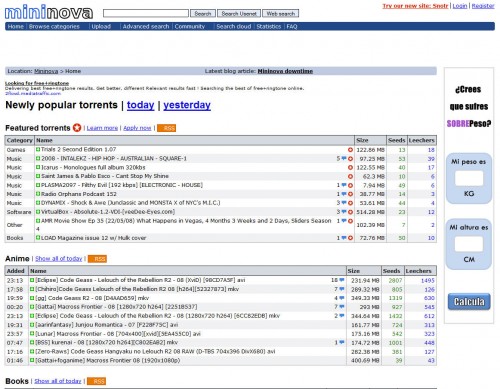
Task: Click the Calcula button in ad
Action: (469, 302)
